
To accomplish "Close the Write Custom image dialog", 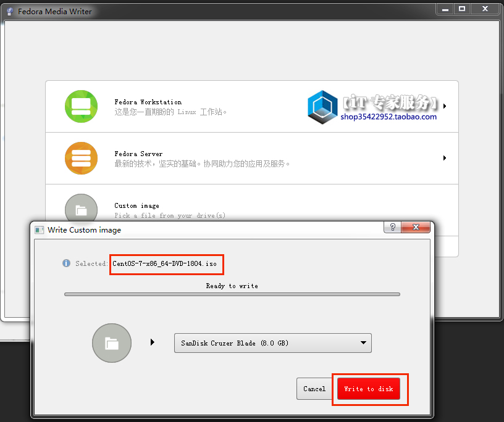I will click(x=416, y=227).
